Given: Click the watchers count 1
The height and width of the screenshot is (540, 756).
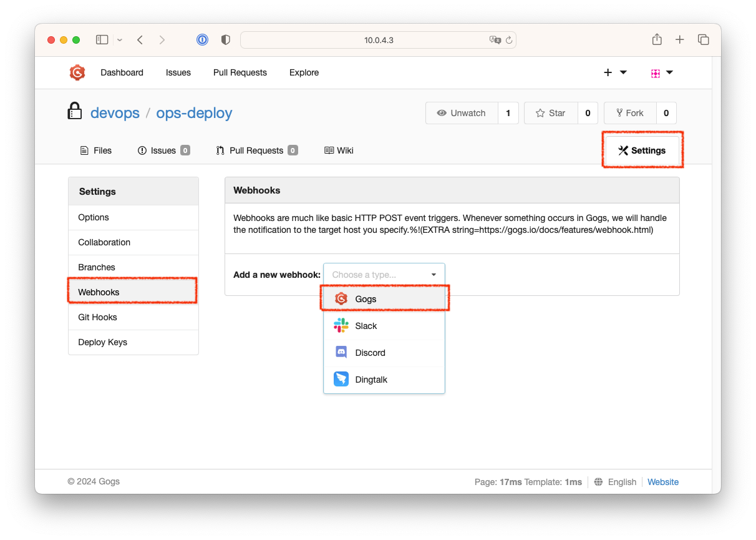Looking at the screenshot, I should pos(508,113).
